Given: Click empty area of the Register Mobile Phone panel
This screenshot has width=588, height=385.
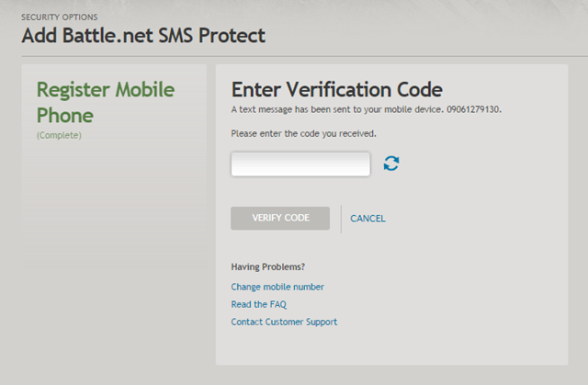Looking at the screenshot, I should (114, 206).
